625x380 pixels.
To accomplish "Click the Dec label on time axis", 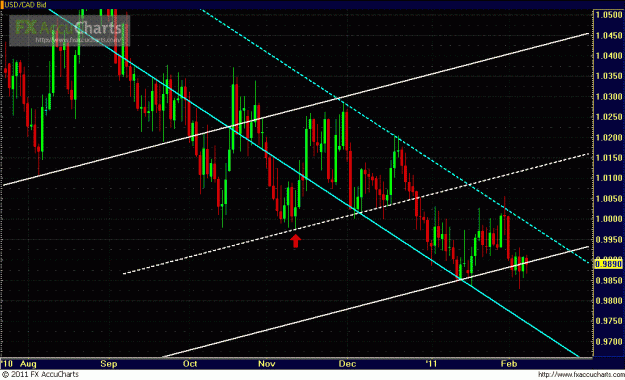I will click(x=347, y=364).
